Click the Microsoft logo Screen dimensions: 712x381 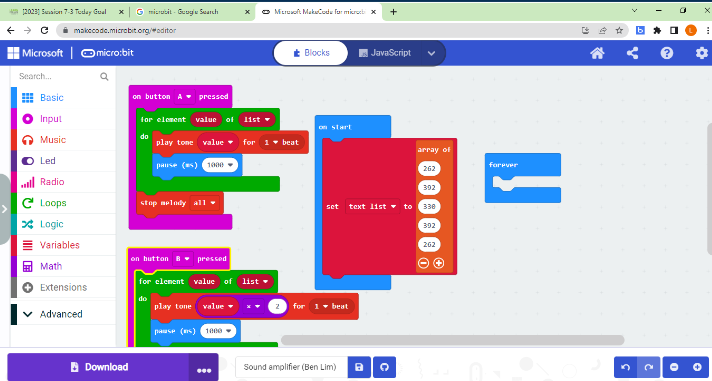click(x=35, y=53)
